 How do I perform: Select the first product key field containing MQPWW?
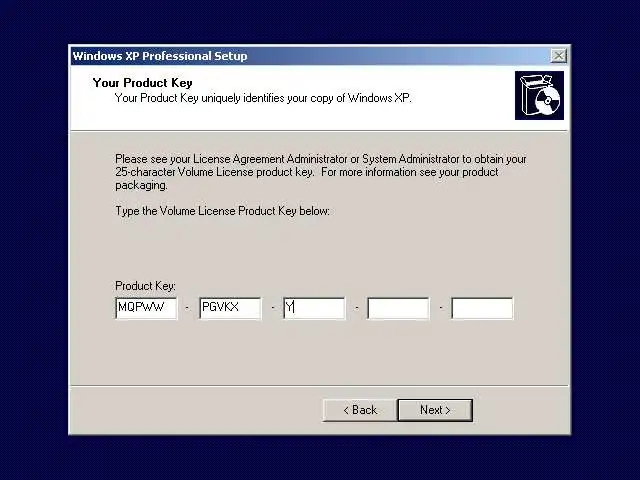click(x=146, y=308)
